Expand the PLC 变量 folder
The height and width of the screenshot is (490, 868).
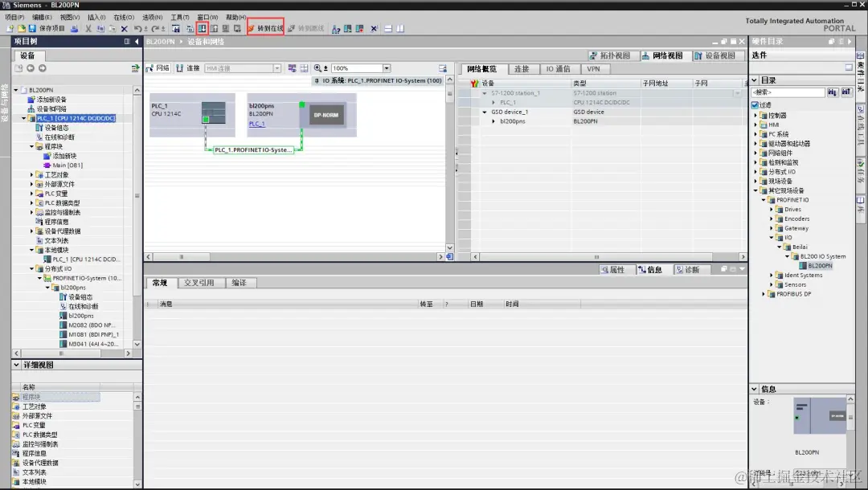31,194
